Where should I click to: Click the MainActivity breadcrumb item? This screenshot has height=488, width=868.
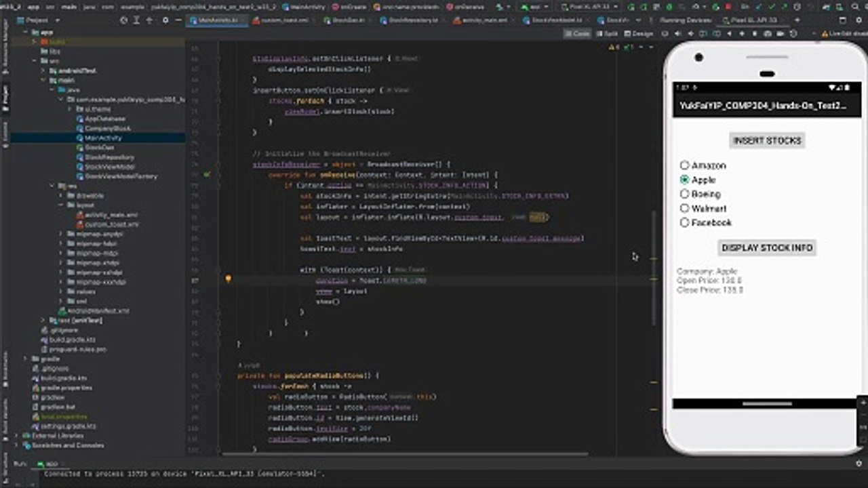(x=304, y=6)
